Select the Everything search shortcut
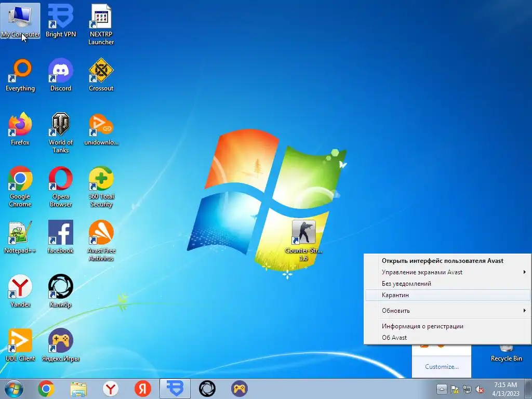This screenshot has height=399, width=532. pyautogui.click(x=20, y=75)
